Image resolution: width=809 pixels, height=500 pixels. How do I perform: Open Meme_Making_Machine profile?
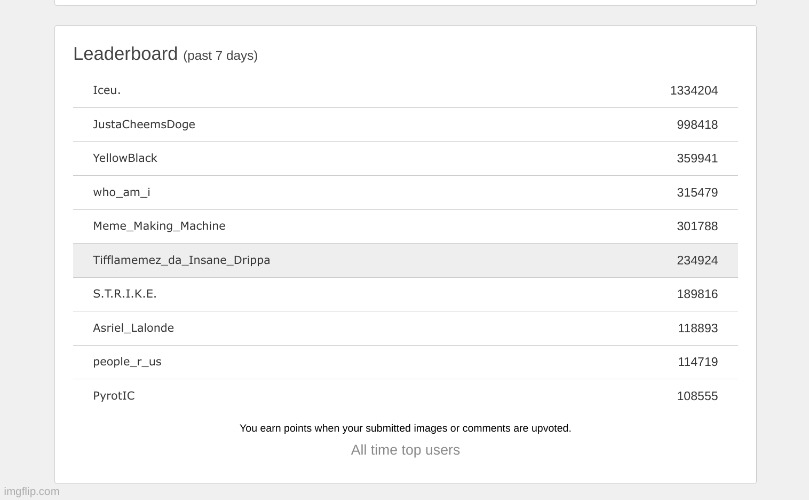159,227
